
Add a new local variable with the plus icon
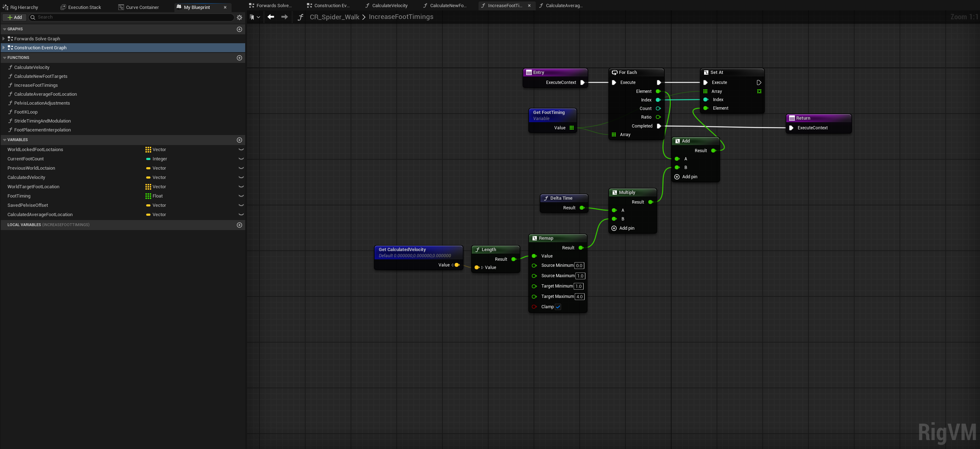click(239, 225)
